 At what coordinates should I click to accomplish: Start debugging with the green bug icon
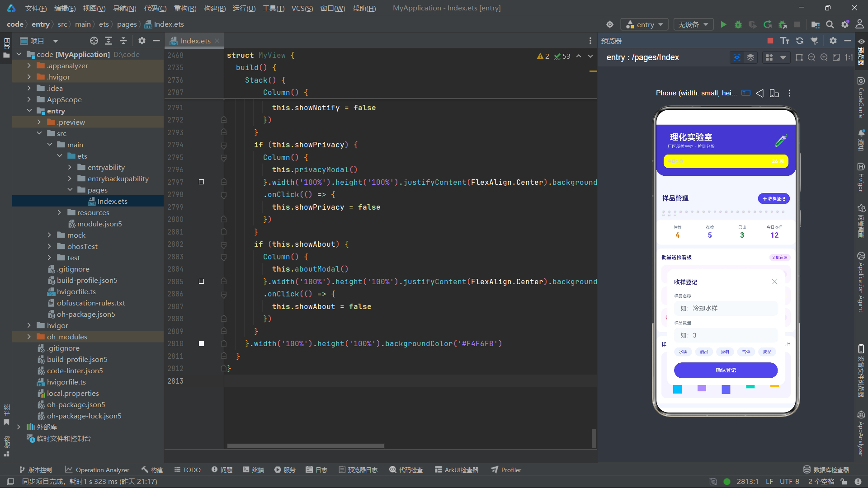tap(738, 24)
